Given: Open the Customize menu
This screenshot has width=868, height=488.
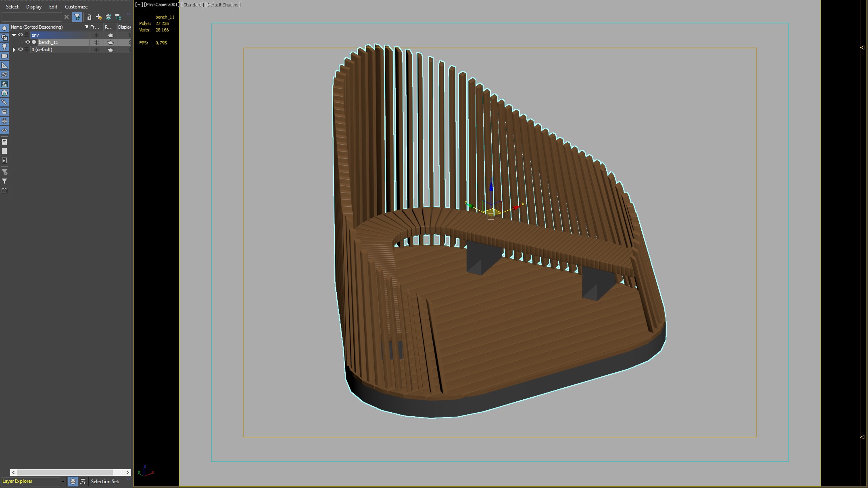Looking at the screenshot, I should (x=76, y=7).
